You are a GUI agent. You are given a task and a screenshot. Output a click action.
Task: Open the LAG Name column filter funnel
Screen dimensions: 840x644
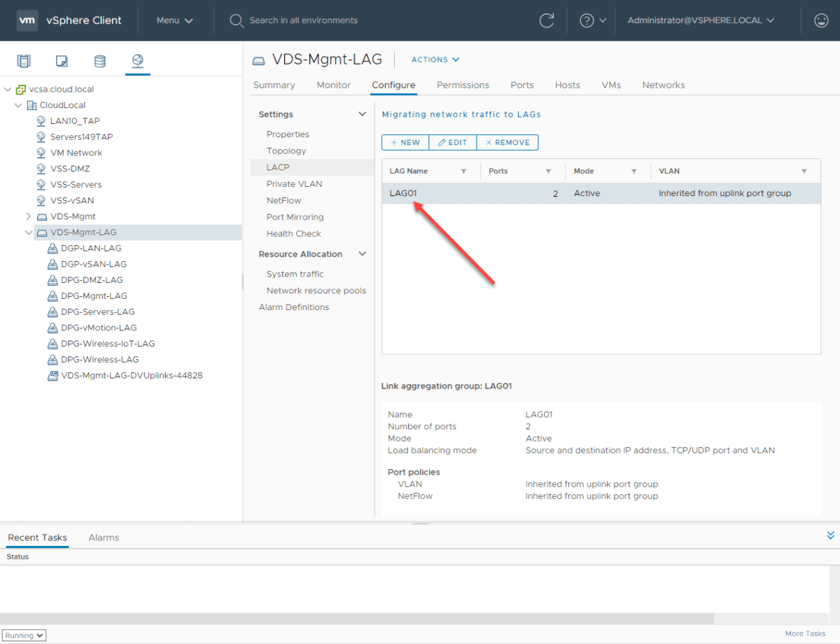tap(463, 171)
